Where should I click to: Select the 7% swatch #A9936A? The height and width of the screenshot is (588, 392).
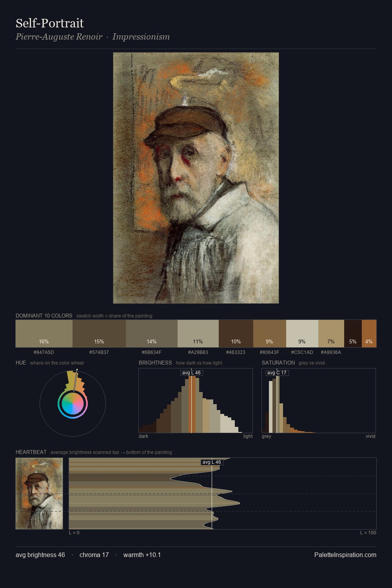tap(331, 334)
